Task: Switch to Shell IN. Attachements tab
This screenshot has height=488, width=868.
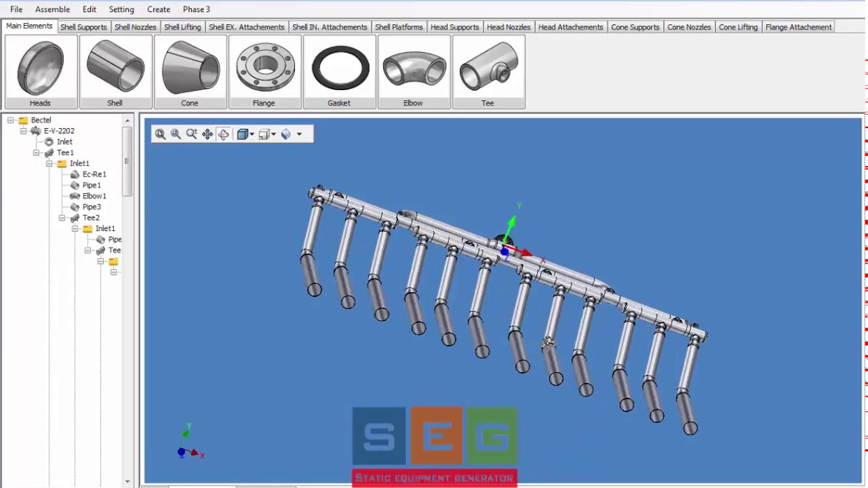Action: pos(330,27)
